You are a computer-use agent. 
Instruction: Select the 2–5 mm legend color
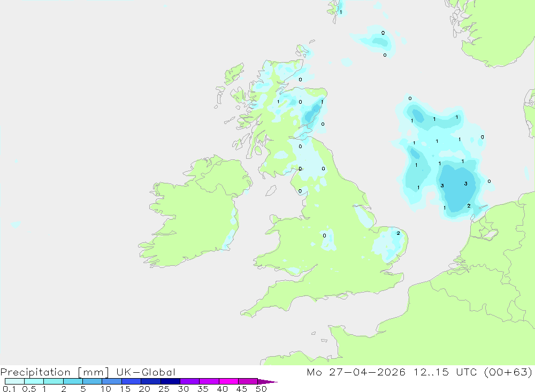[x=73, y=381]
